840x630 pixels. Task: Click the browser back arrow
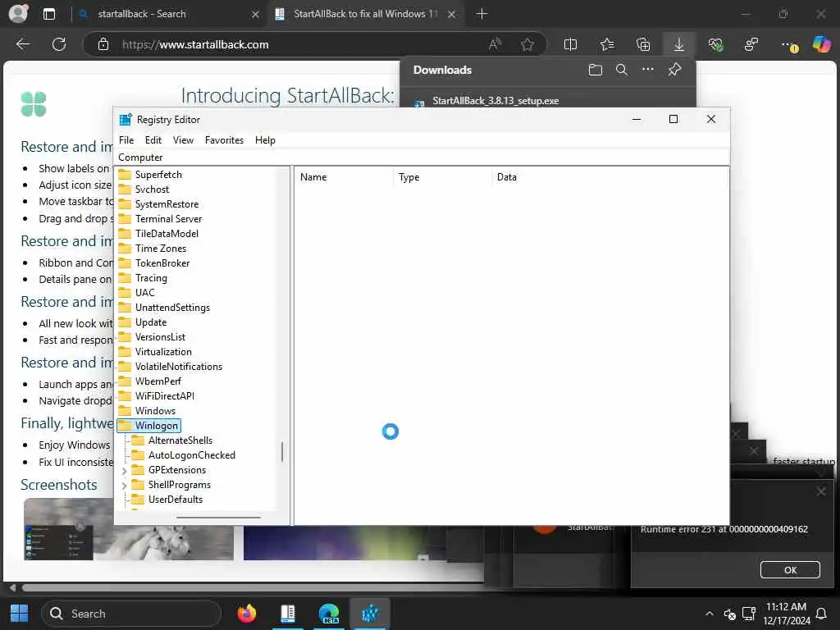23,44
